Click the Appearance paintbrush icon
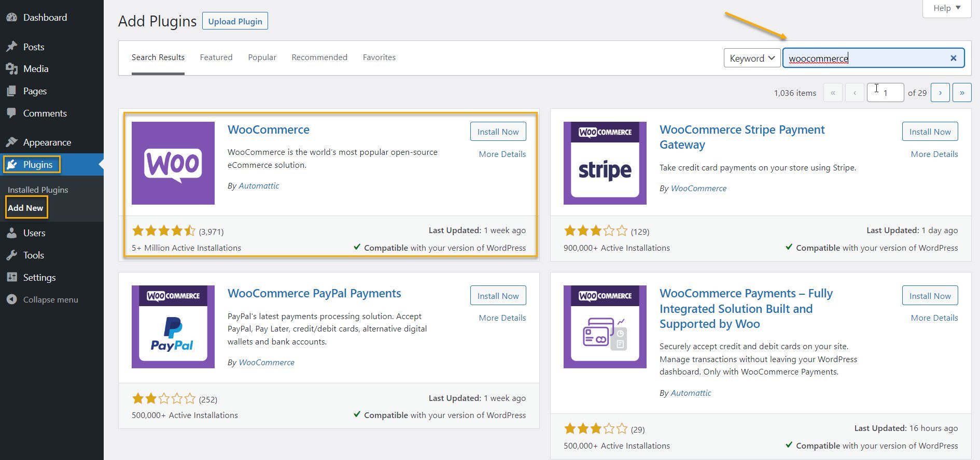Viewport: 980px width, 460px height. pyautogui.click(x=11, y=142)
